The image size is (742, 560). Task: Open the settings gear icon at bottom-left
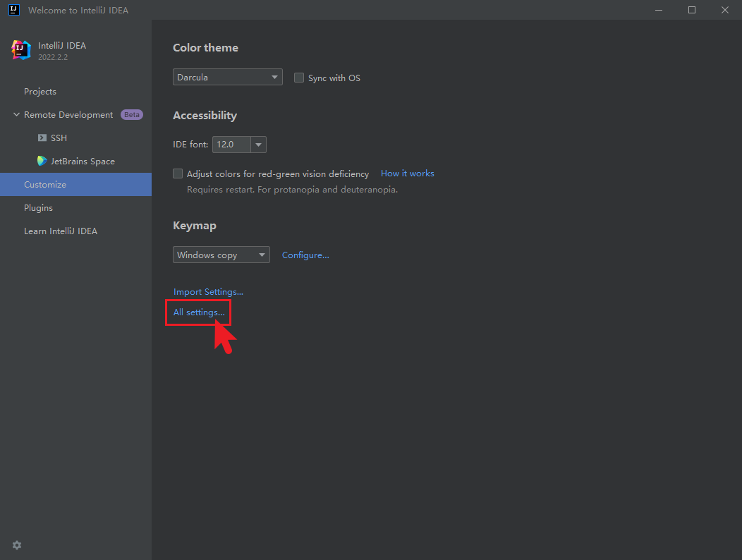coord(17,545)
